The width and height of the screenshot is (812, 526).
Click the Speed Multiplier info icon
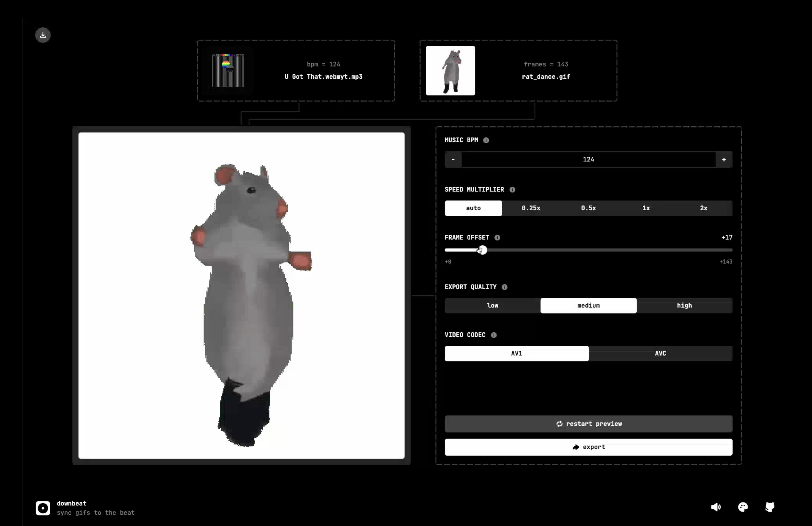[512, 190]
